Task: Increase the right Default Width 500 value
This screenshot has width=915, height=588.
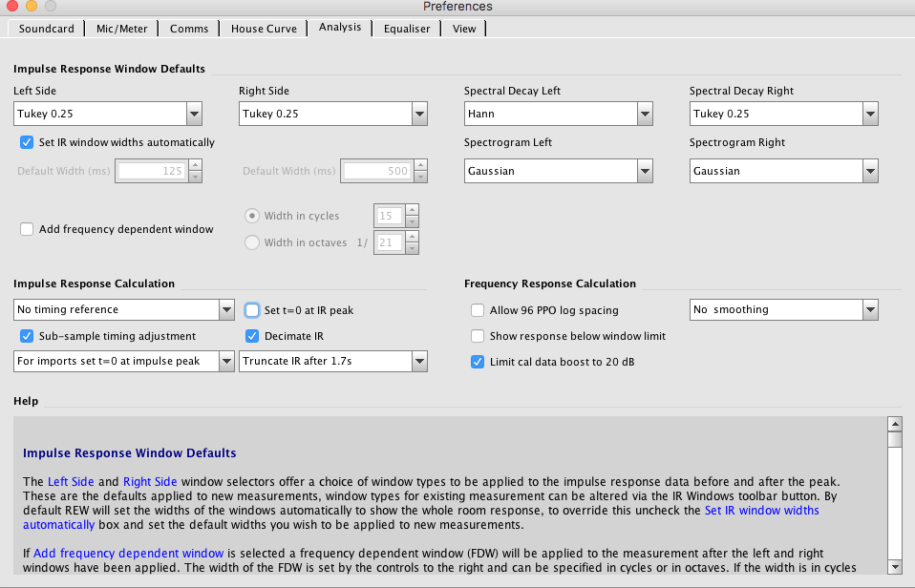Action: (420, 165)
